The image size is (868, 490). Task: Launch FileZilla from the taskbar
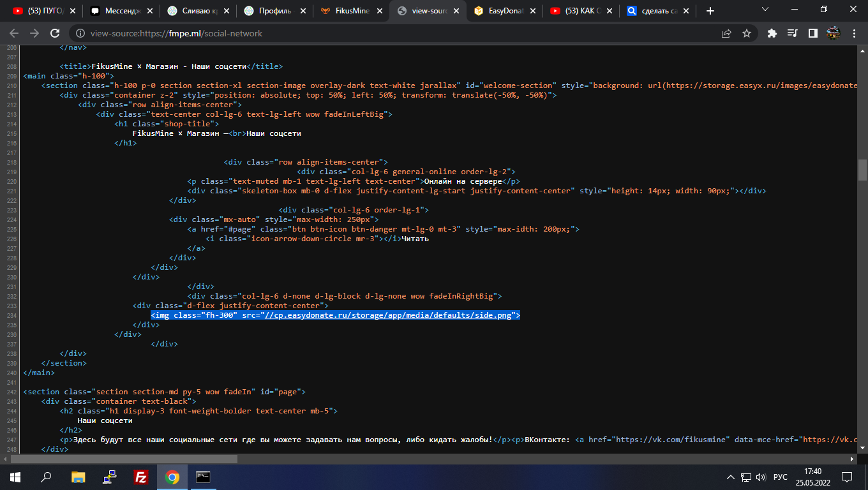141,477
